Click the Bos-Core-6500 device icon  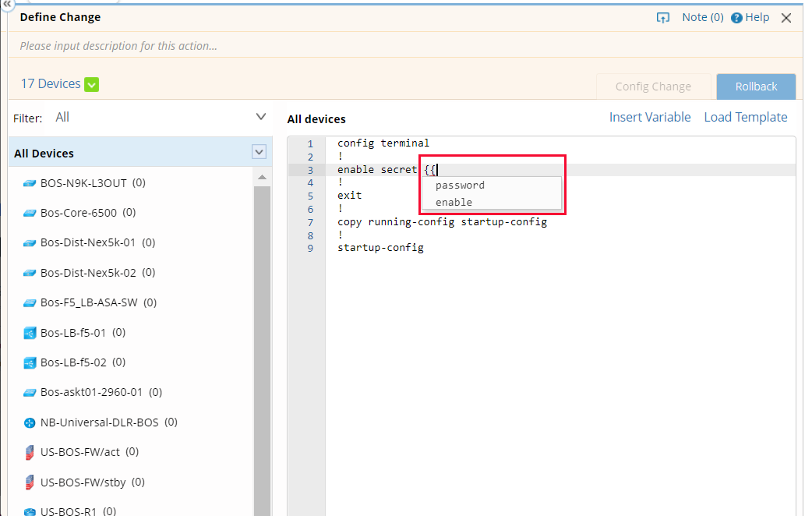coord(30,213)
